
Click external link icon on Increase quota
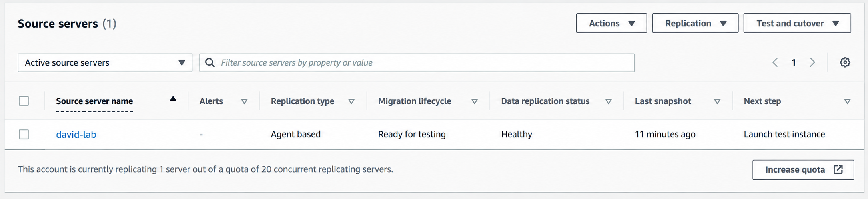(x=838, y=169)
